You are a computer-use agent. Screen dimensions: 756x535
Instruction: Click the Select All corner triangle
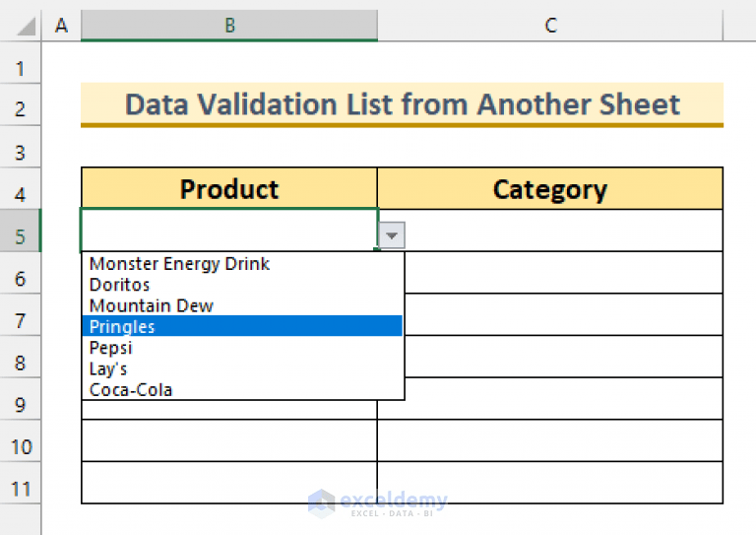coord(26,27)
